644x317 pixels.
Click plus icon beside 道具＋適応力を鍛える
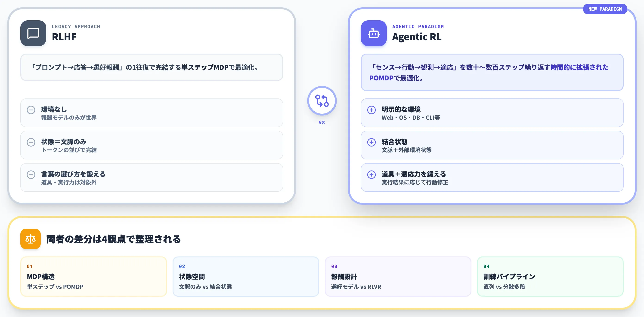[371, 175]
